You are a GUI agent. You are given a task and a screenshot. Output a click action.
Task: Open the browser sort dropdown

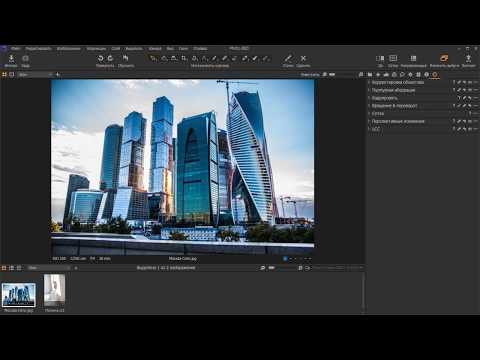pyautogui.click(x=49, y=268)
